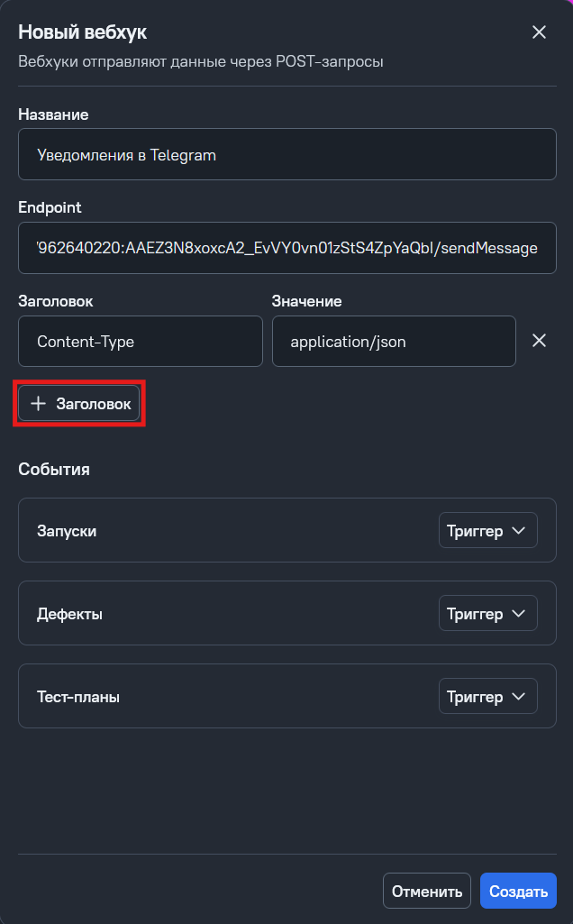Click Создать to create the webhook
Viewport: 573px width, 924px height.
pyautogui.click(x=518, y=892)
